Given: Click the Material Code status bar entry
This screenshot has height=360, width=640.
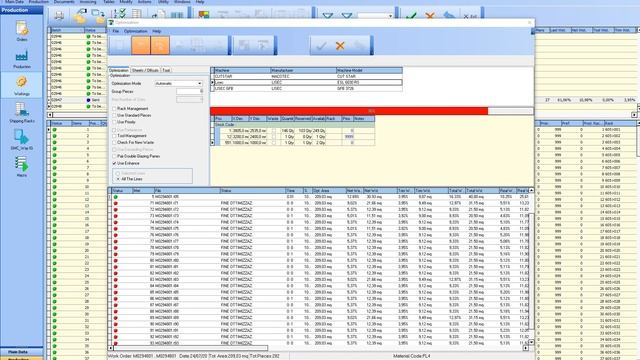Looking at the screenshot, I should pos(411,356).
